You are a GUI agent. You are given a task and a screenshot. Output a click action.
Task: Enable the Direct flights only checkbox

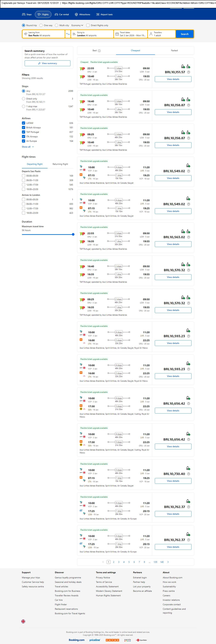88,25
